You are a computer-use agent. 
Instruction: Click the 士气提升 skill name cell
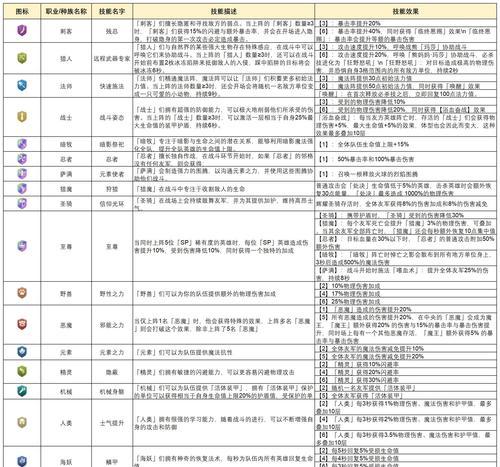(x=112, y=423)
